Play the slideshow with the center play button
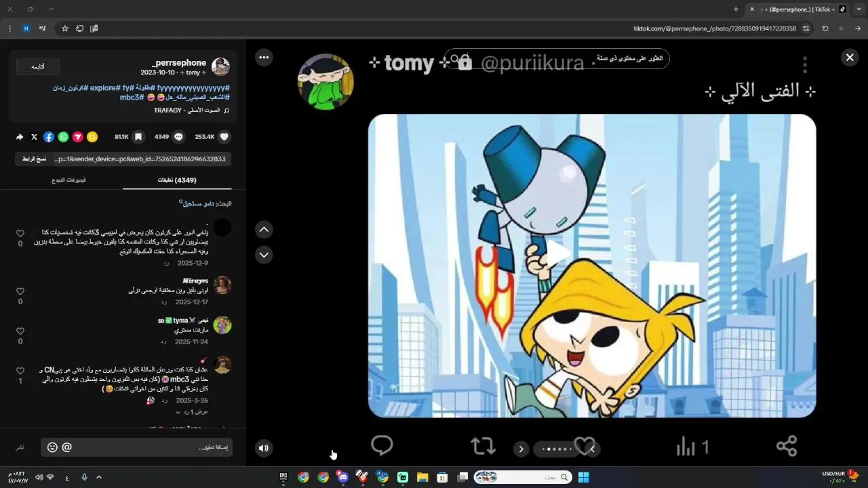The width and height of the screenshot is (868, 488). click(x=559, y=254)
